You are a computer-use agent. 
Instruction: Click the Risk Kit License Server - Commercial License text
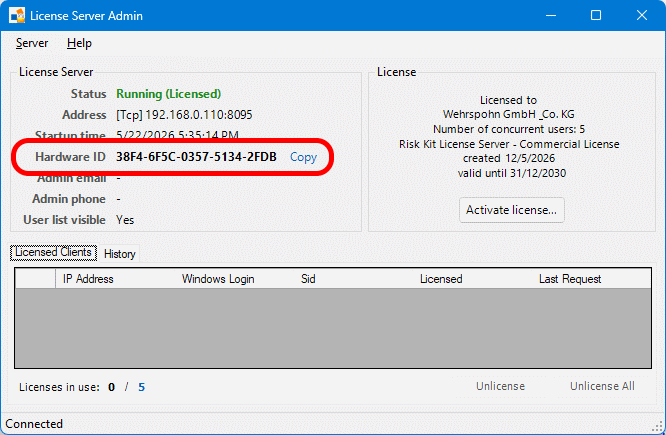click(x=509, y=144)
